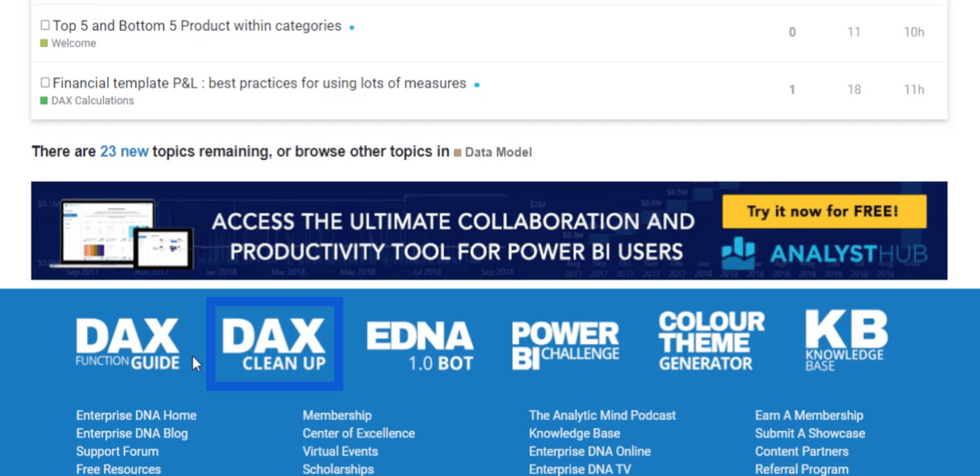Open the Power BI Challenge logo
Viewport: 980px width, 476px height.
tap(565, 346)
